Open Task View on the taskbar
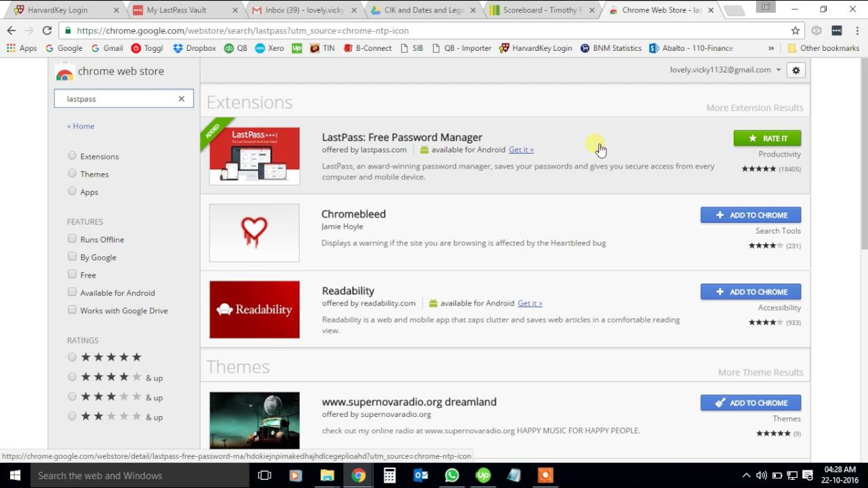 [x=264, y=475]
